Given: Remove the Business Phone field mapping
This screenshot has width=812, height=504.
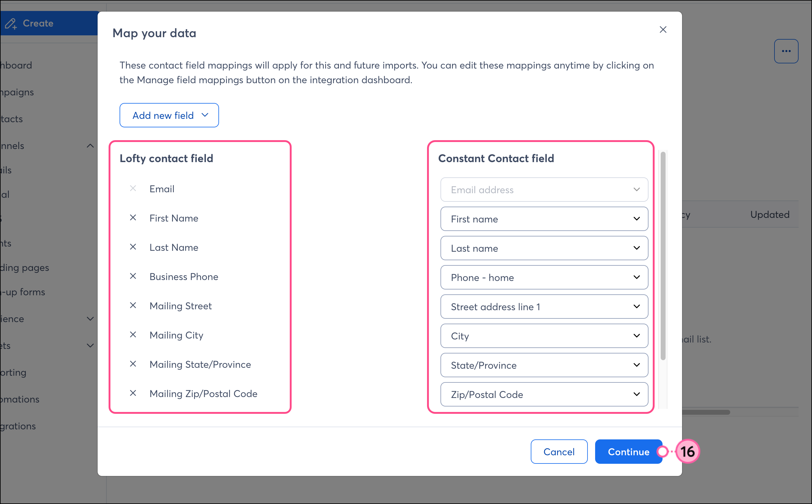Looking at the screenshot, I should point(133,276).
